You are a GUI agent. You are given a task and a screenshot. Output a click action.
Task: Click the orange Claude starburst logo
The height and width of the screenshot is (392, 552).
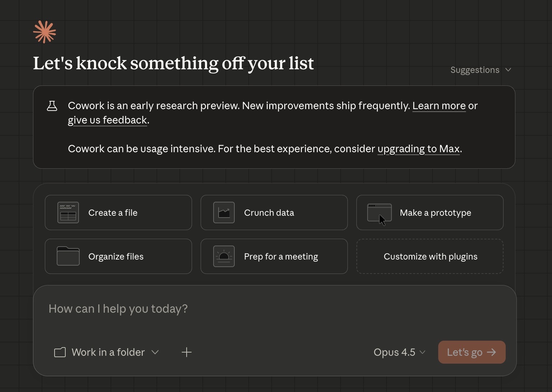pos(45,32)
